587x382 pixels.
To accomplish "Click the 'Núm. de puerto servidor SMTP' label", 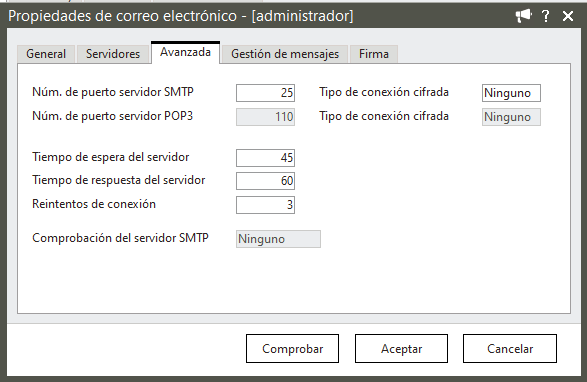I will click(x=113, y=92).
